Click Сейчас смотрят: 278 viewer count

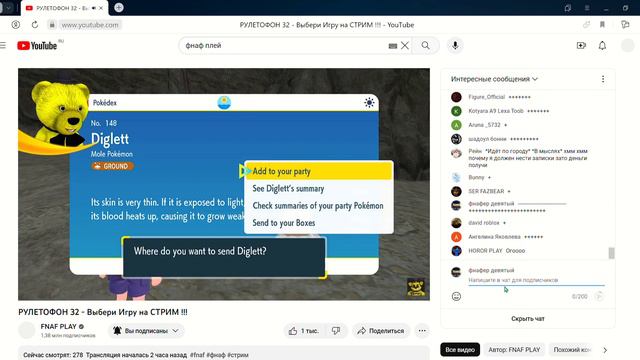tap(53, 355)
